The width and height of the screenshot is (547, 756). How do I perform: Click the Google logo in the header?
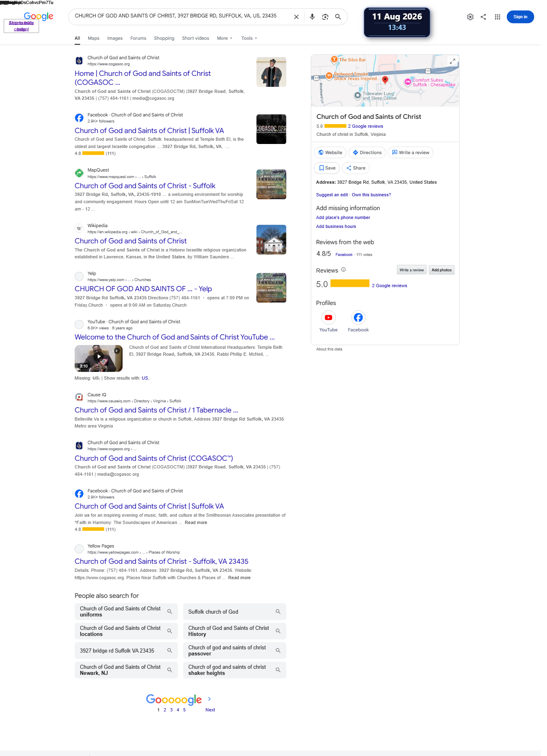[39, 17]
